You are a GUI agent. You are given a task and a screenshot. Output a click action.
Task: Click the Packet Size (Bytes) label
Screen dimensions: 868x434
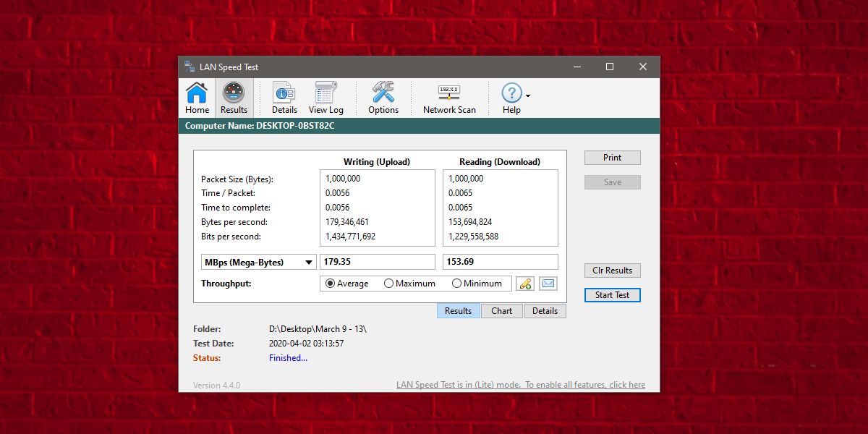coord(237,179)
